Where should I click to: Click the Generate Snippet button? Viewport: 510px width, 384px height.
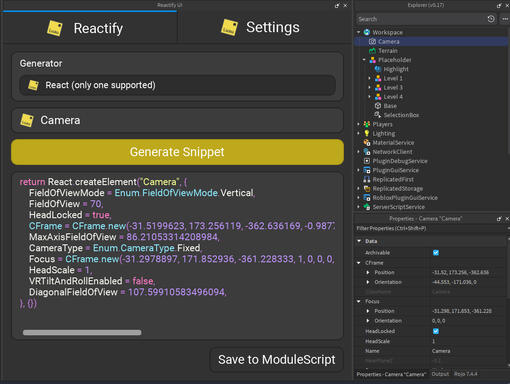(x=177, y=152)
